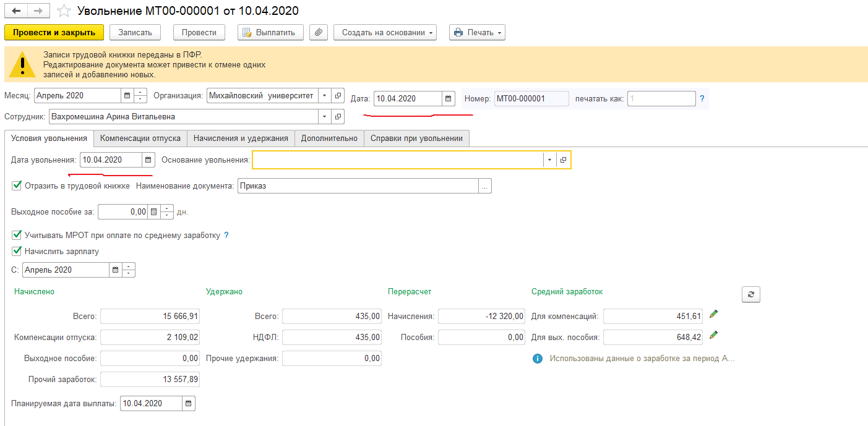This screenshot has width=868, height=426.
Task: Click Компенсации отпуска value 2 109,02
Action: [150, 337]
